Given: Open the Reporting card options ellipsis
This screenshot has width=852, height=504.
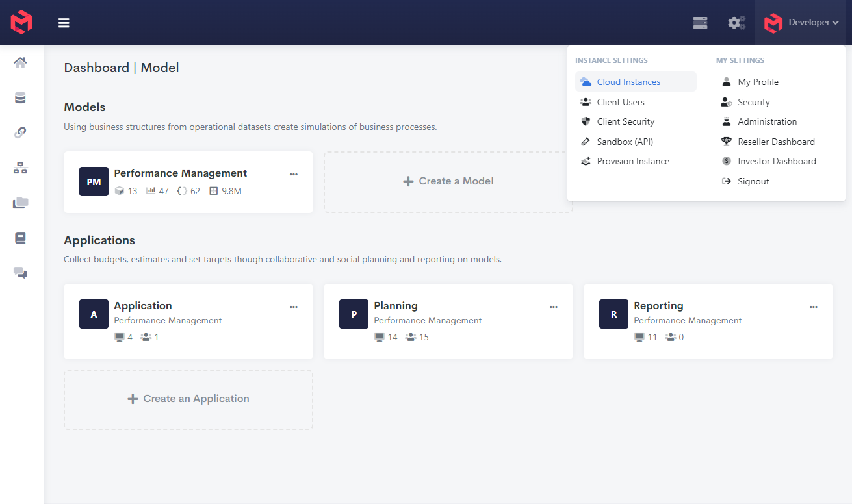Looking at the screenshot, I should [x=814, y=307].
